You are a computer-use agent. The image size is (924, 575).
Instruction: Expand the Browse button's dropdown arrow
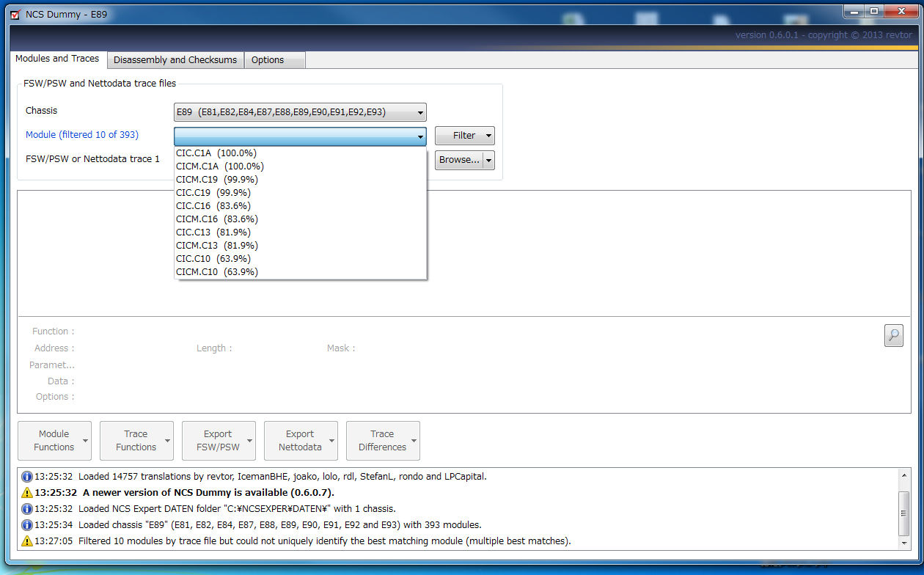(x=489, y=160)
